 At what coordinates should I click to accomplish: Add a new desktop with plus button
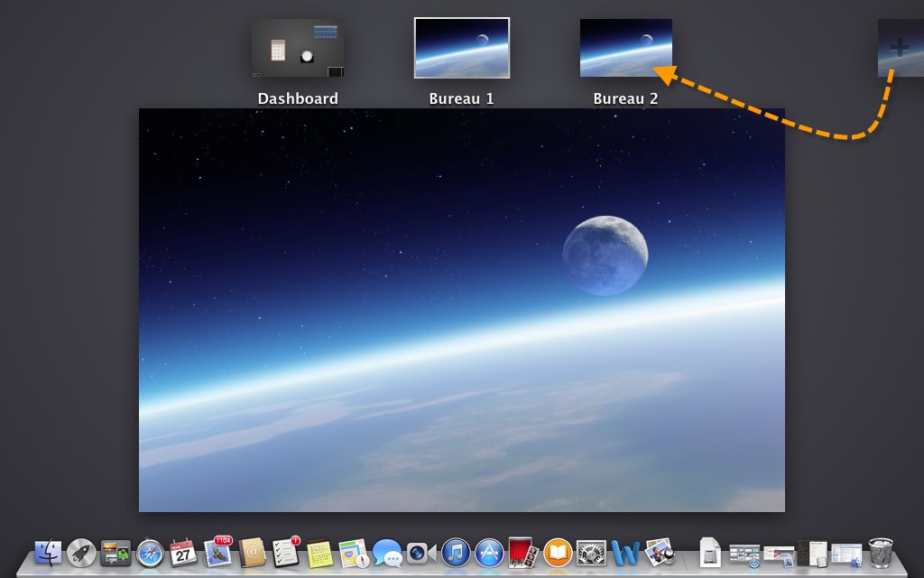(x=900, y=48)
